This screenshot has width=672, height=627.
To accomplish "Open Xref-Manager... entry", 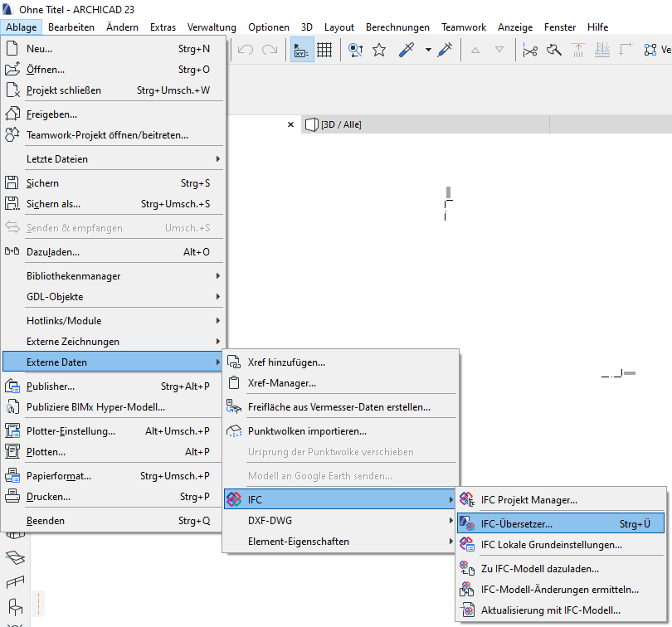I will coord(341,383).
